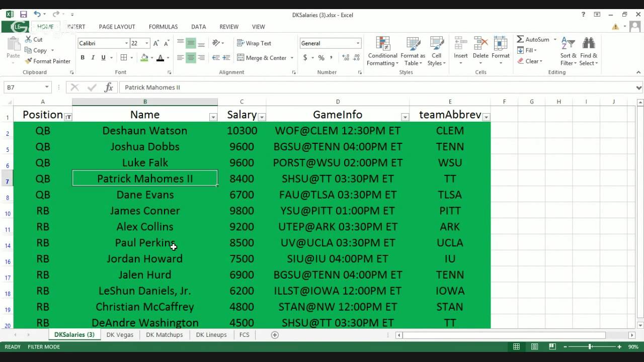Click the Decrease Indent icon
644x362 pixels.
(x=216, y=58)
